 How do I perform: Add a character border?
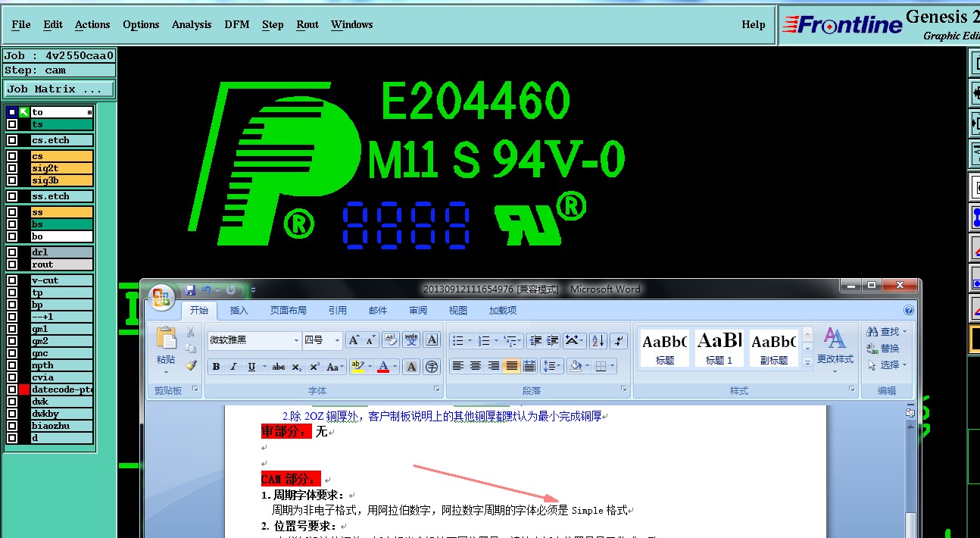[x=432, y=340]
